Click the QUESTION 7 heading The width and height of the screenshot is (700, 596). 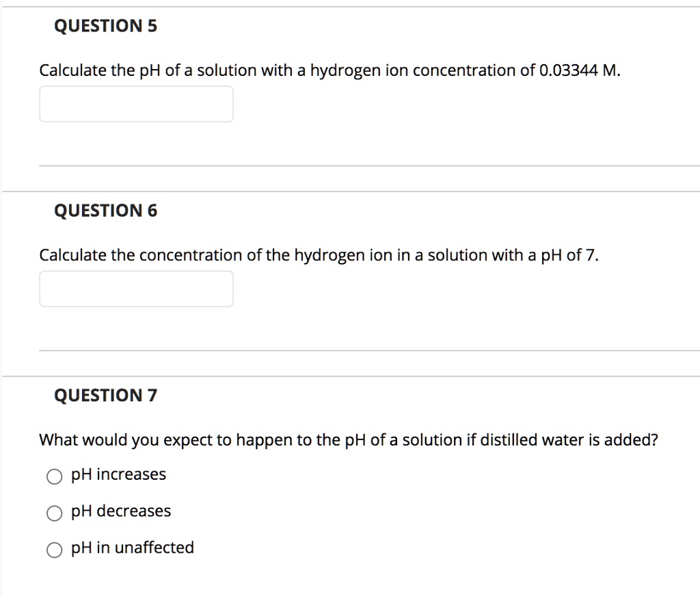tap(105, 395)
